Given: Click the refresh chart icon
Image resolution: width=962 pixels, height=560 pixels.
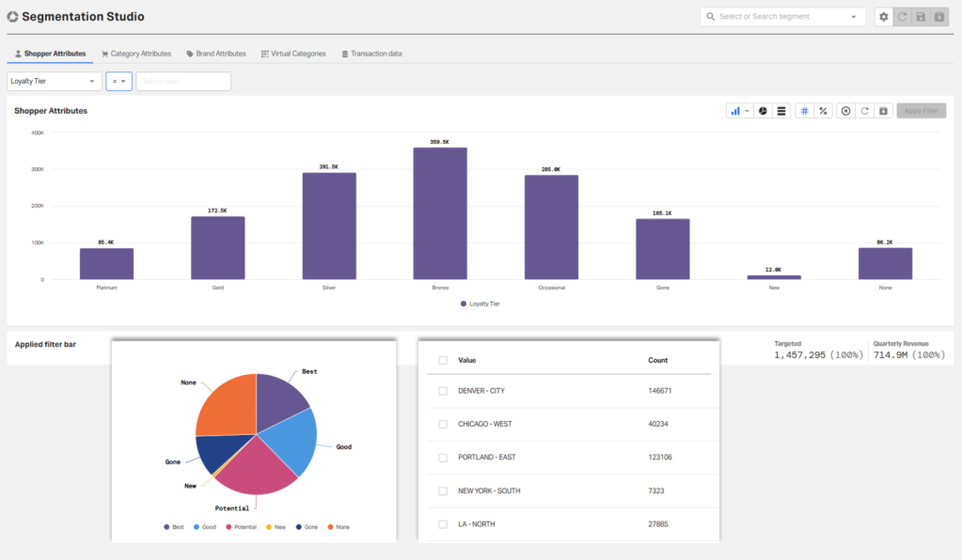Looking at the screenshot, I should (x=865, y=110).
